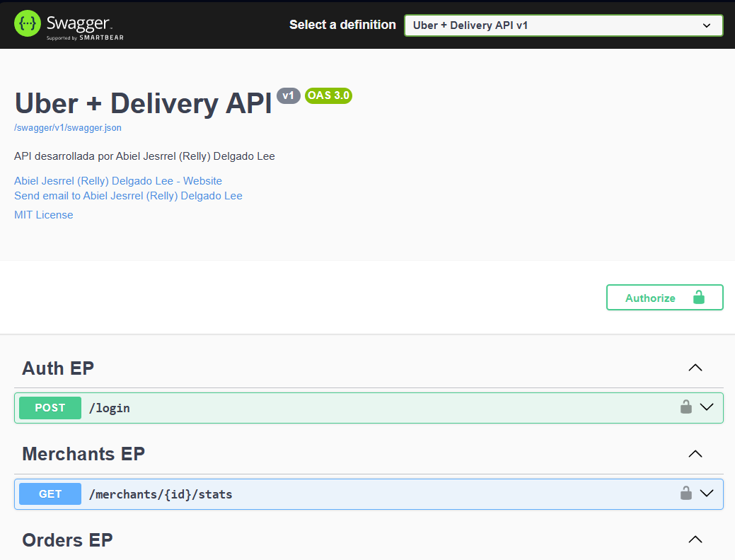Click Send email to Abiel Jesrrel link
735x560 pixels.
(x=128, y=196)
